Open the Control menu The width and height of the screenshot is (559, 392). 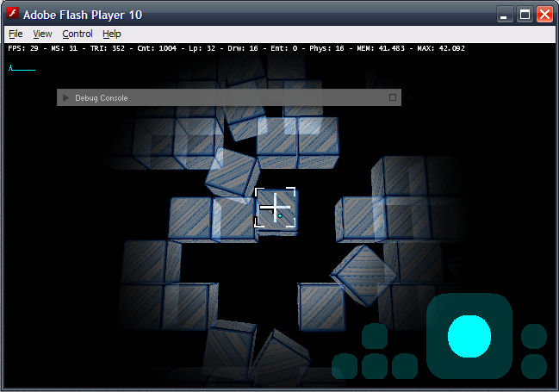pyautogui.click(x=78, y=34)
